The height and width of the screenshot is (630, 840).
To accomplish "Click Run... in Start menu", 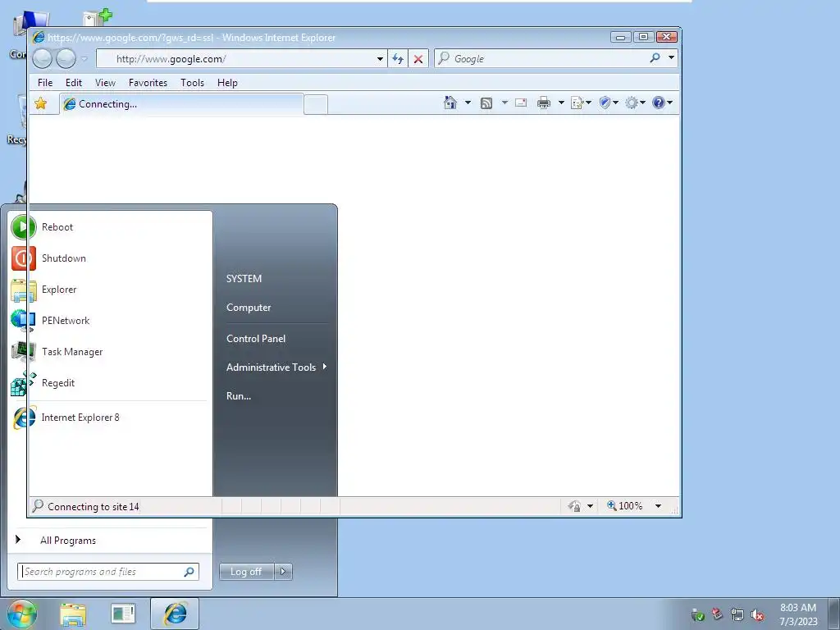I will click(x=239, y=396).
